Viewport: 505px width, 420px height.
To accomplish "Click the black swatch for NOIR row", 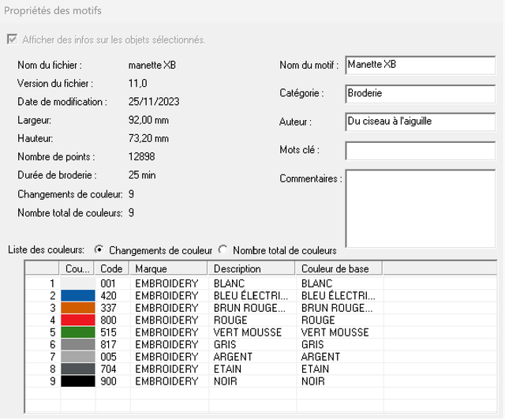I will pyautogui.click(x=77, y=381).
